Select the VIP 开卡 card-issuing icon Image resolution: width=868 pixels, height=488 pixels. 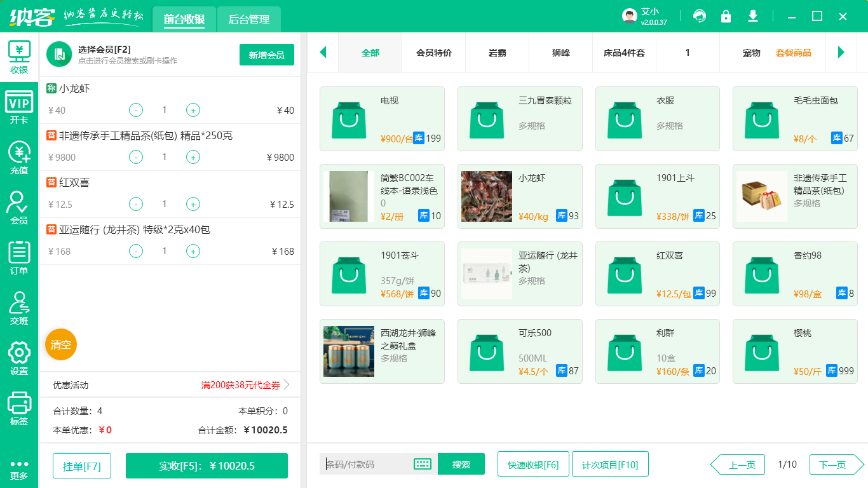19,107
